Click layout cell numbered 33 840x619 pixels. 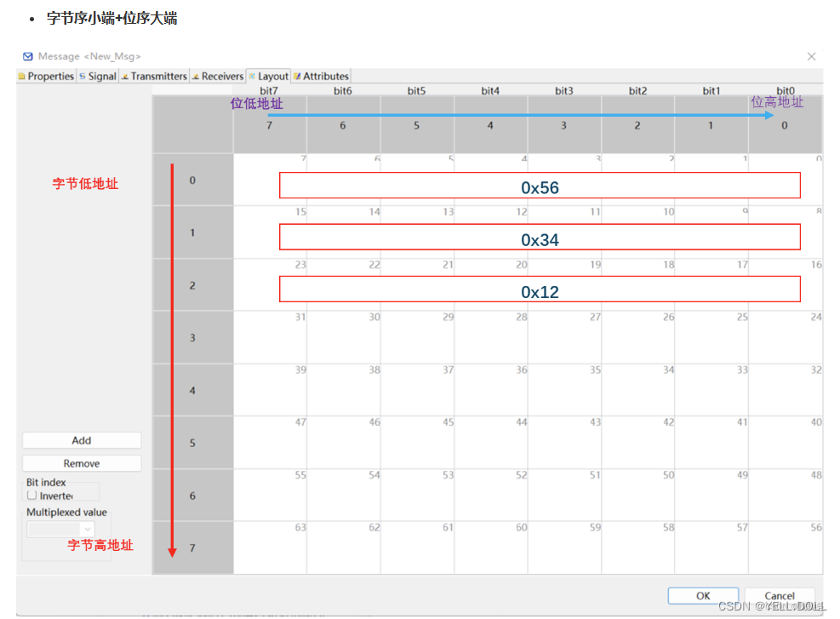pyautogui.click(x=711, y=390)
